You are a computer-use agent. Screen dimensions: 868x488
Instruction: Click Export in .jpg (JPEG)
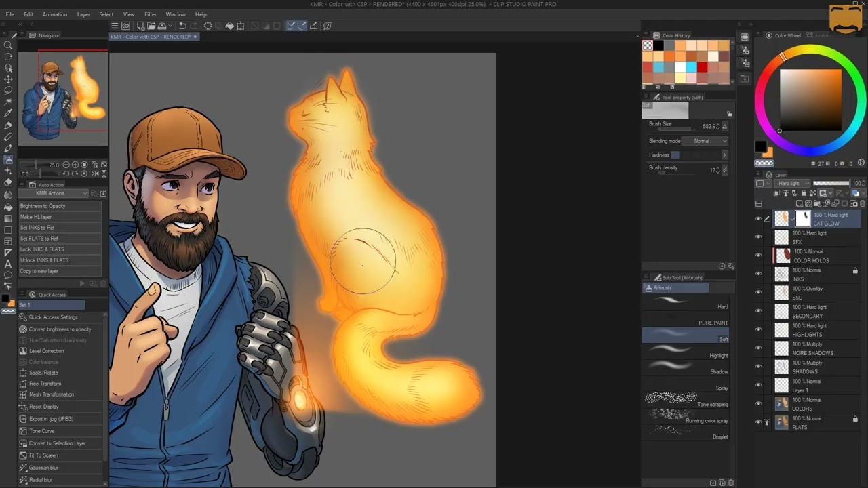click(x=61, y=419)
